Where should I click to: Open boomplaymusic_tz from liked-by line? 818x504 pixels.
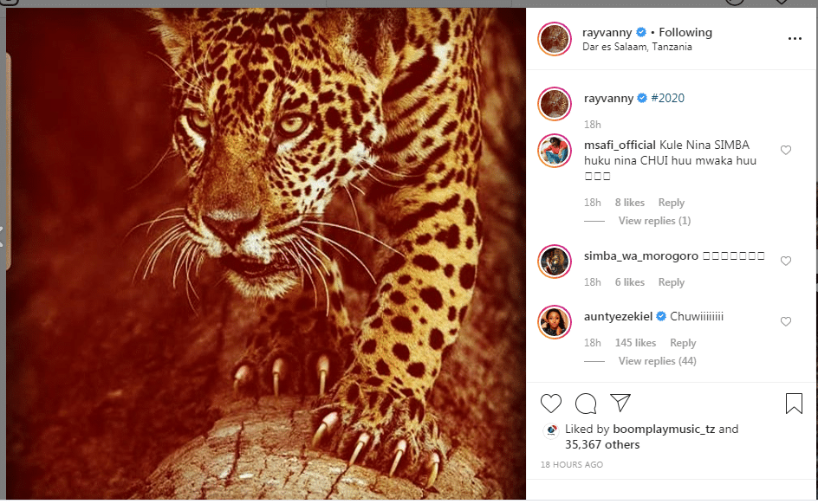pyautogui.click(x=665, y=429)
